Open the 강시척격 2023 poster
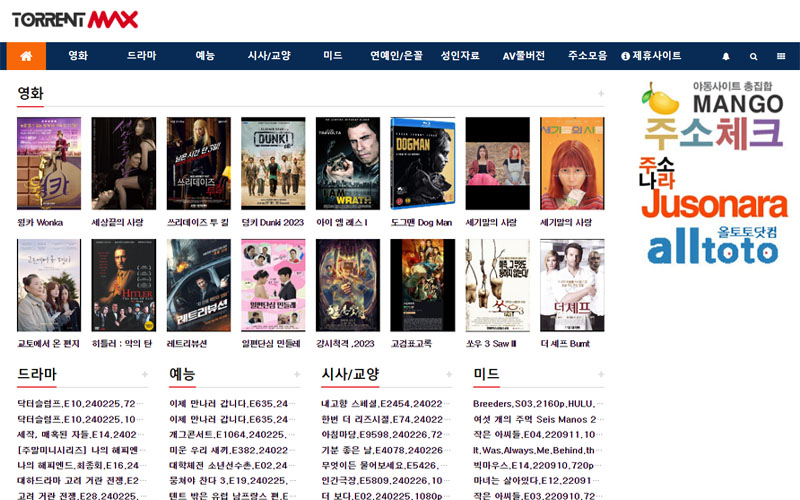The width and height of the screenshot is (800, 500). pyautogui.click(x=348, y=285)
